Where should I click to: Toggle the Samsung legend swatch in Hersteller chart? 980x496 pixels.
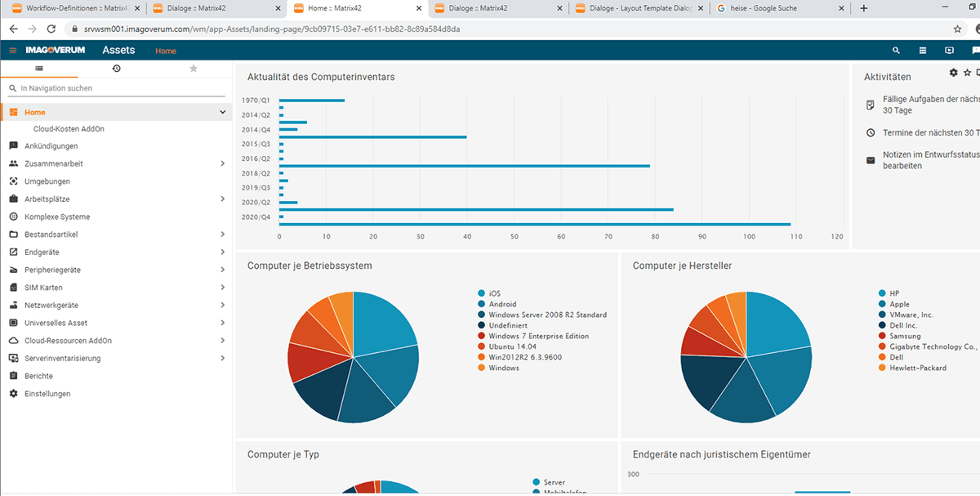(883, 336)
